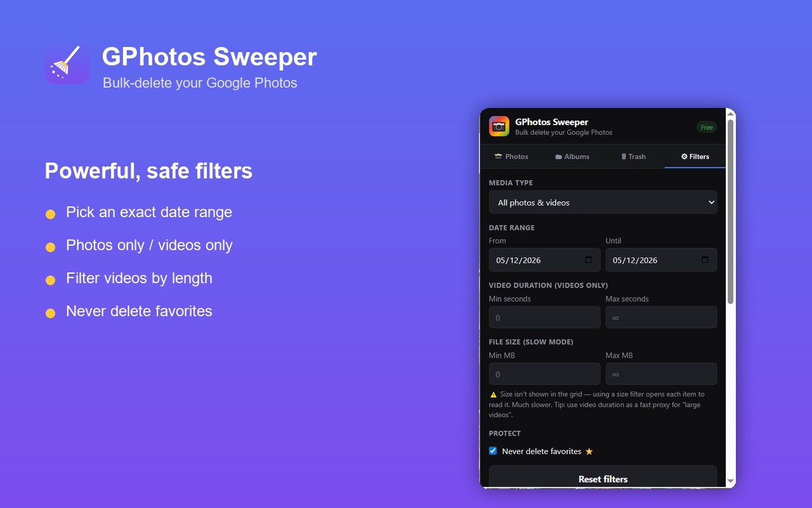
Task: Click the "GPhotos Sweeper" main heading
Action: (x=209, y=57)
